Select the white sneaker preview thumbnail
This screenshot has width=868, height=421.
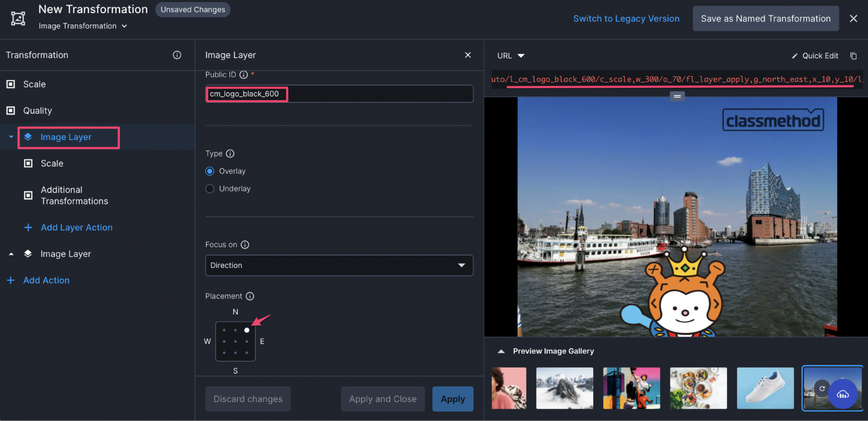[x=765, y=388]
